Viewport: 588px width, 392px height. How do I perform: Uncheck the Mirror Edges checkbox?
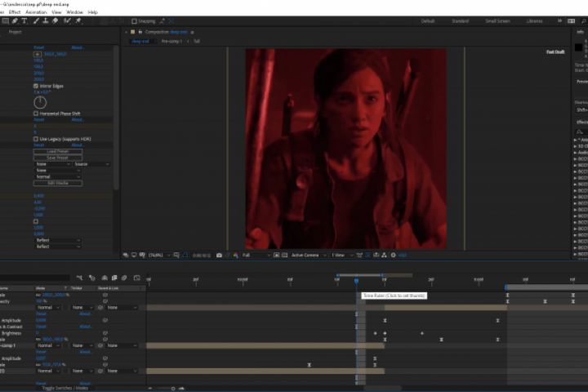[x=36, y=86]
